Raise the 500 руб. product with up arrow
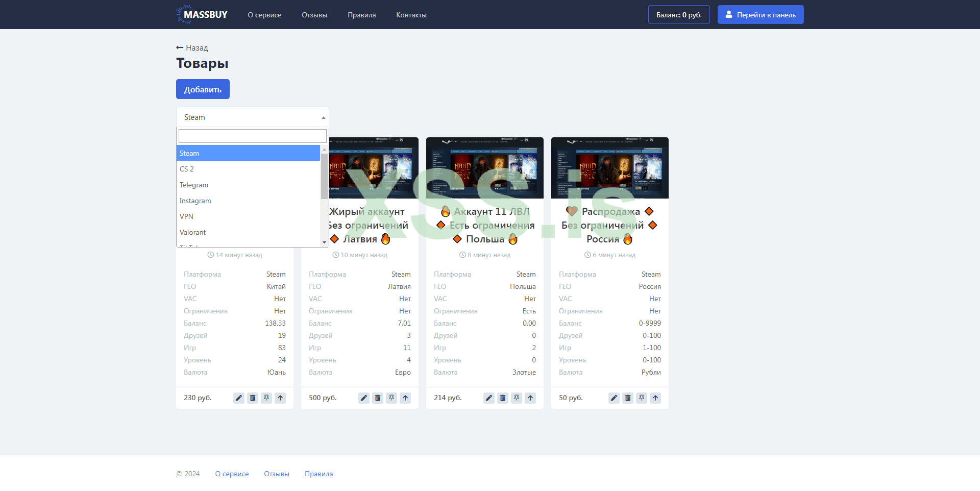The width and height of the screenshot is (980, 491). click(x=405, y=398)
